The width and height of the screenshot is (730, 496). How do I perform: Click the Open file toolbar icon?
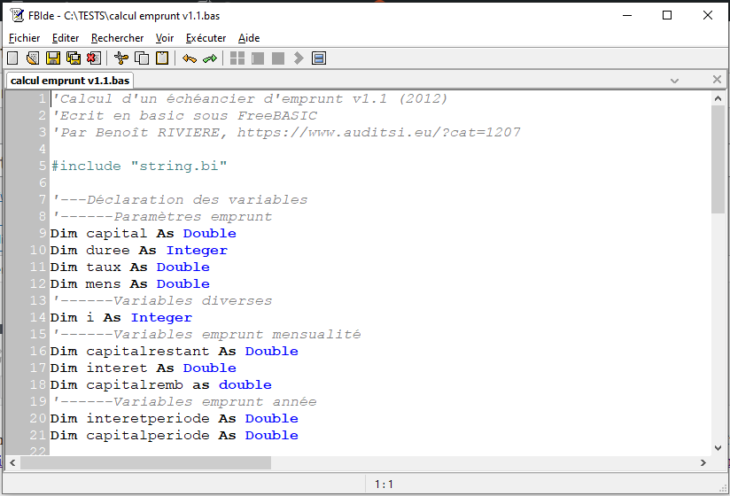coord(33,59)
